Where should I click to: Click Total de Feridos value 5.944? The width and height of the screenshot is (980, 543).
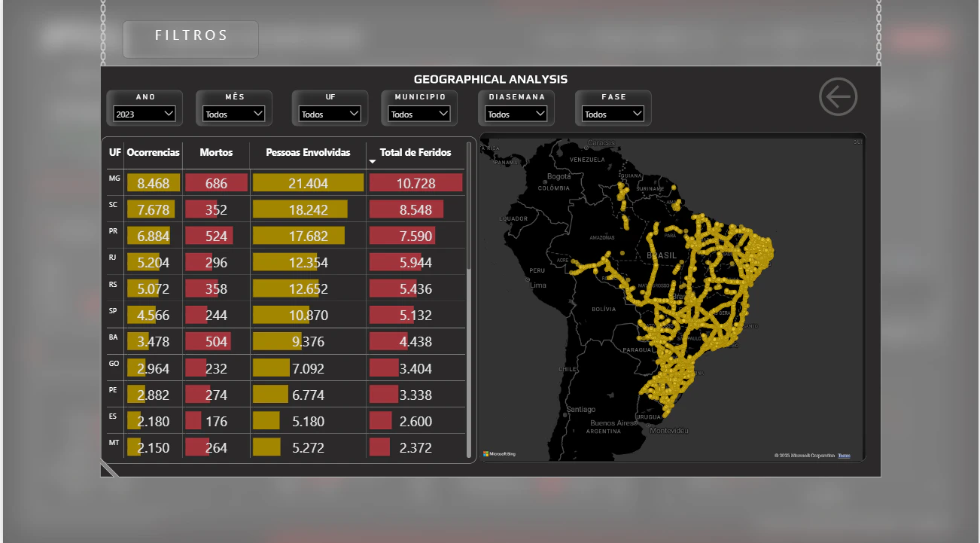[415, 262]
